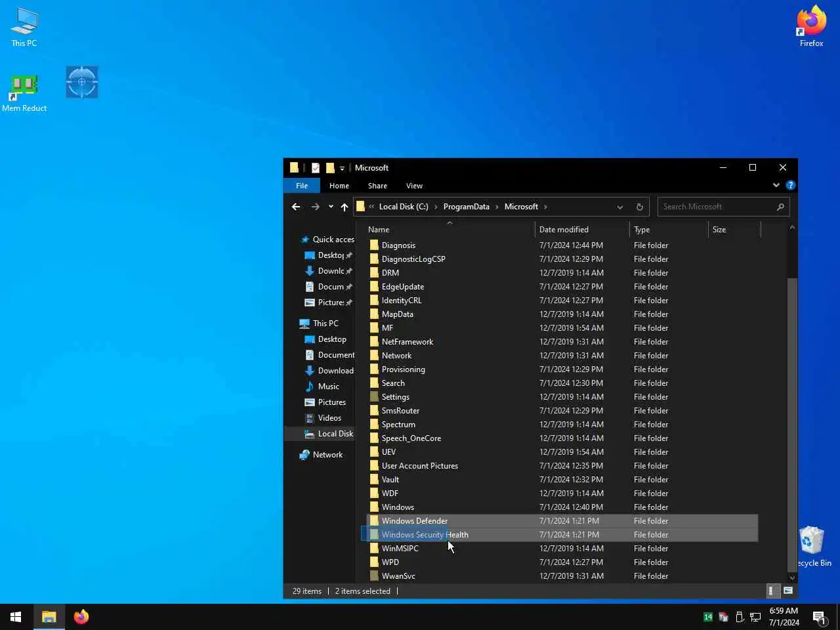Viewport: 840px width, 630px height.
Task: Click New folder icon in the title bar
Action: 330,168
